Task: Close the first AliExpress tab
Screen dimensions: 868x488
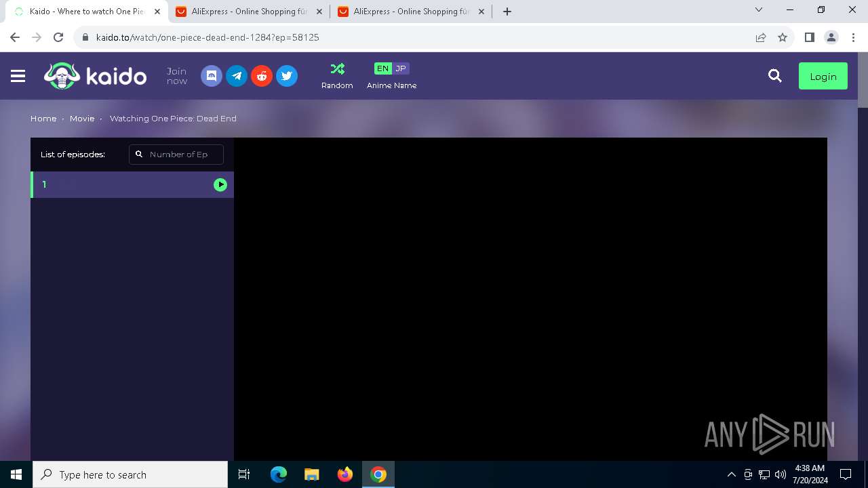Action: point(319,12)
